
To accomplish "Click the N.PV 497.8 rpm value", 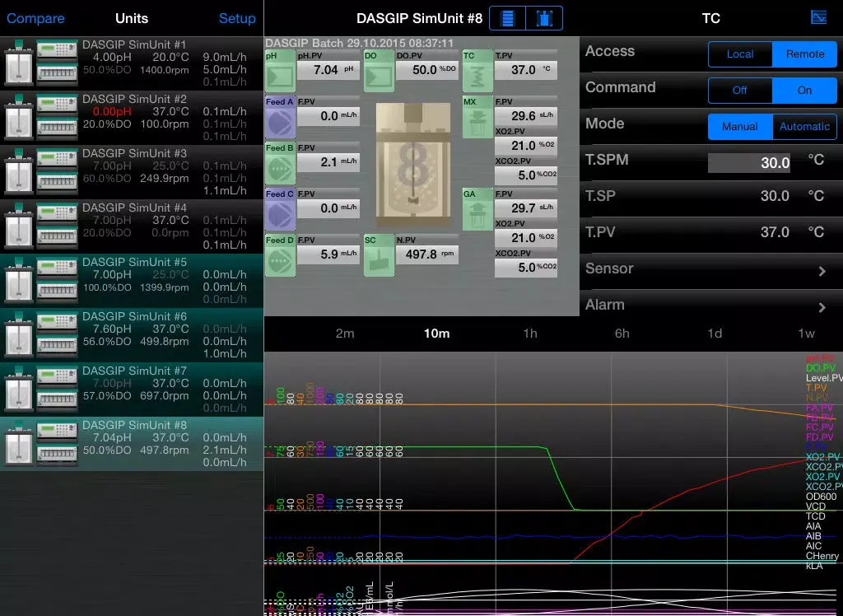I will point(427,254).
